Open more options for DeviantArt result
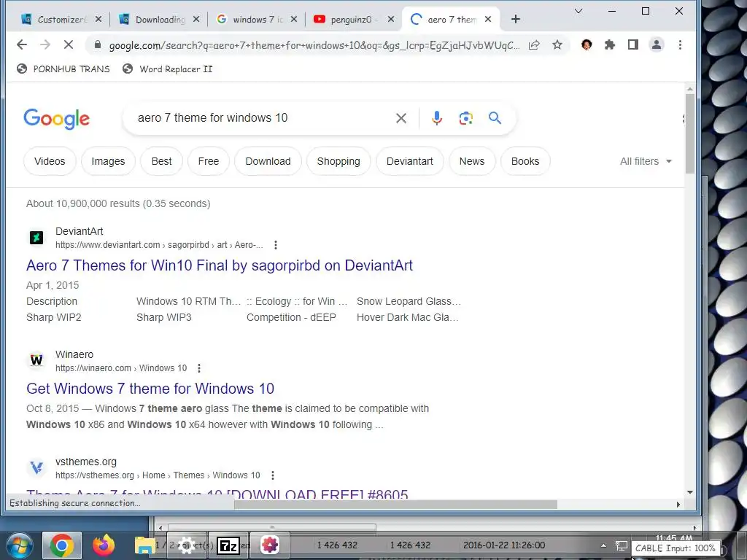Viewport: 747px width, 560px height. coord(275,245)
